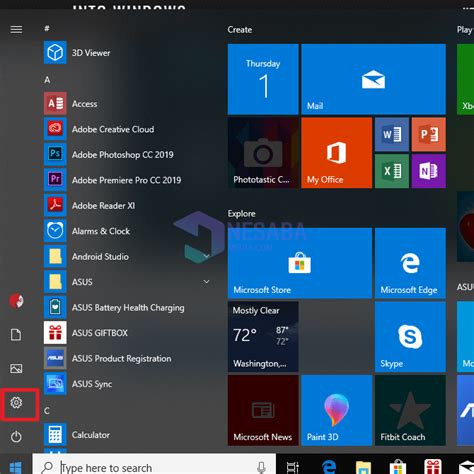Screen dimensions: 474x474
Task: Open the Word tile
Action: tap(392, 134)
